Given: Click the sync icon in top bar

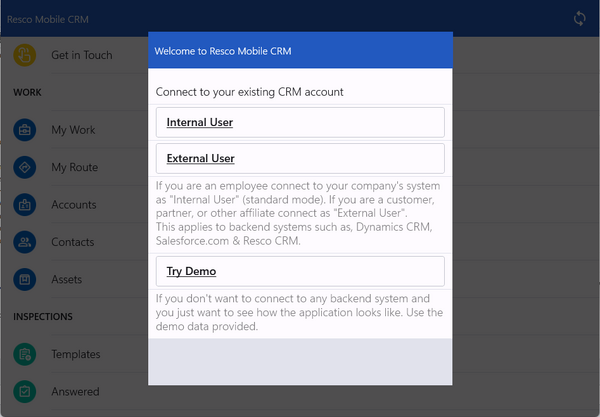Looking at the screenshot, I should (x=579, y=18).
